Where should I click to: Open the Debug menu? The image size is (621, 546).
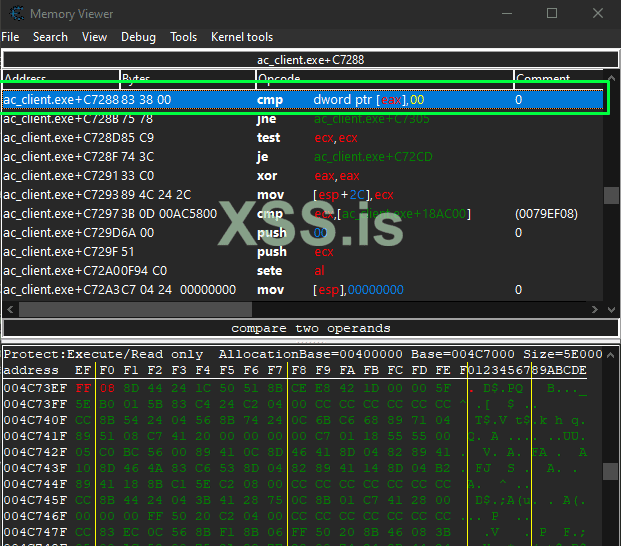pyautogui.click(x=138, y=37)
